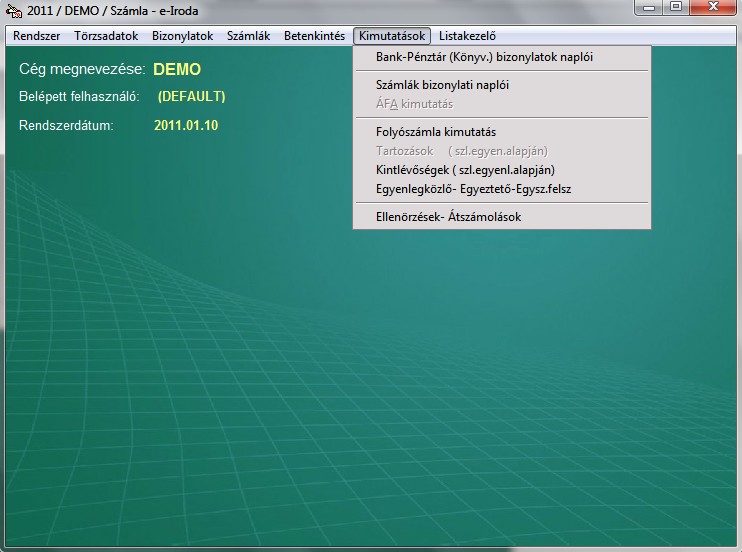This screenshot has height=552, width=742.
Task: Open Folyószámla kimutatás report
Action: pyautogui.click(x=436, y=132)
